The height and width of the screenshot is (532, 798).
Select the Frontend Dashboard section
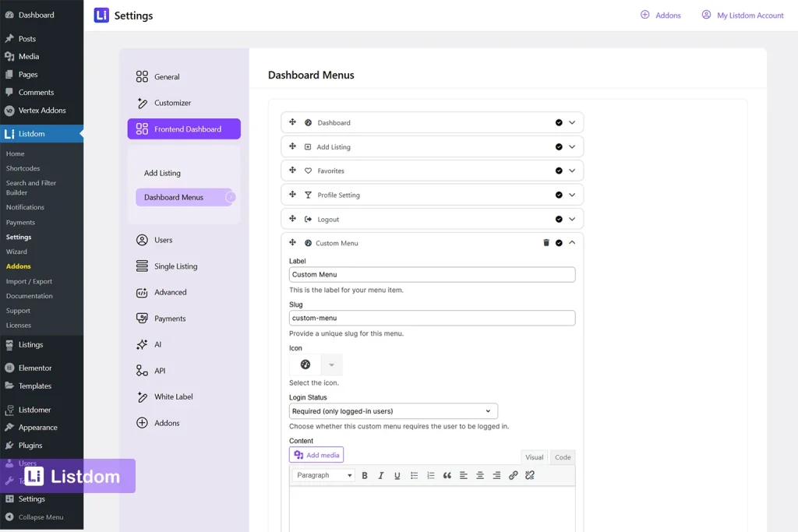(184, 129)
